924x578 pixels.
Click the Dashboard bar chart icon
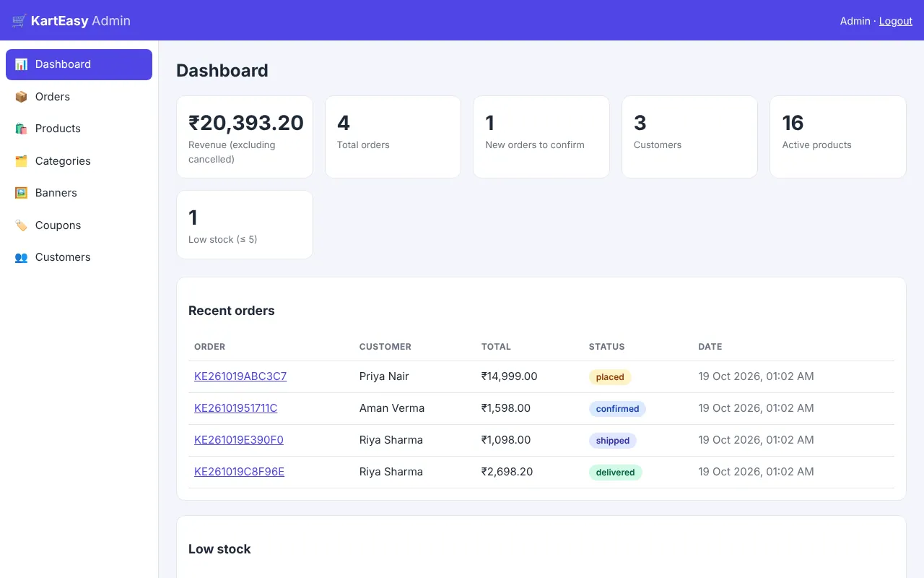[x=21, y=64]
